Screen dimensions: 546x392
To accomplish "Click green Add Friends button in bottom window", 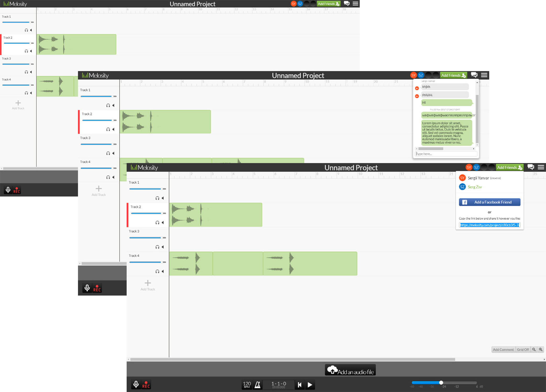I will [x=509, y=168].
